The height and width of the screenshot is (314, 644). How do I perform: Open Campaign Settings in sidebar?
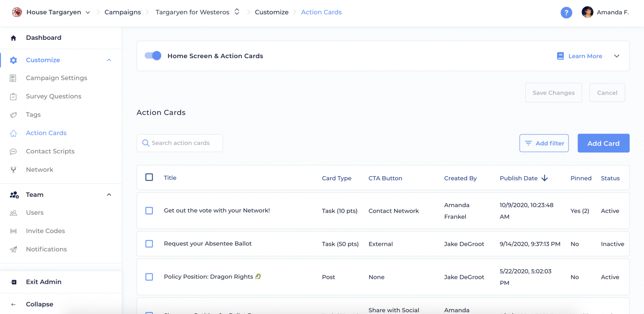[x=57, y=78]
